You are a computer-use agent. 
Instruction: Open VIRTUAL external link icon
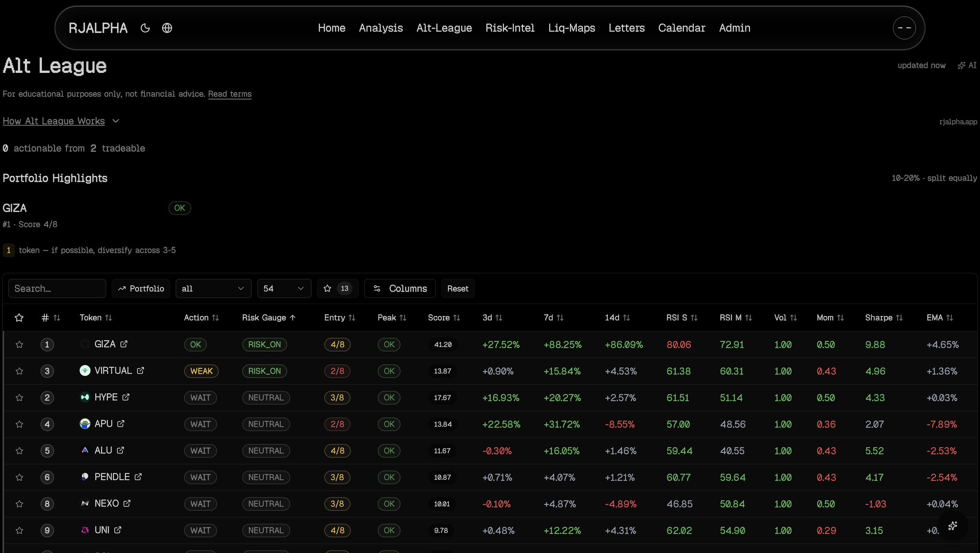[x=141, y=371]
